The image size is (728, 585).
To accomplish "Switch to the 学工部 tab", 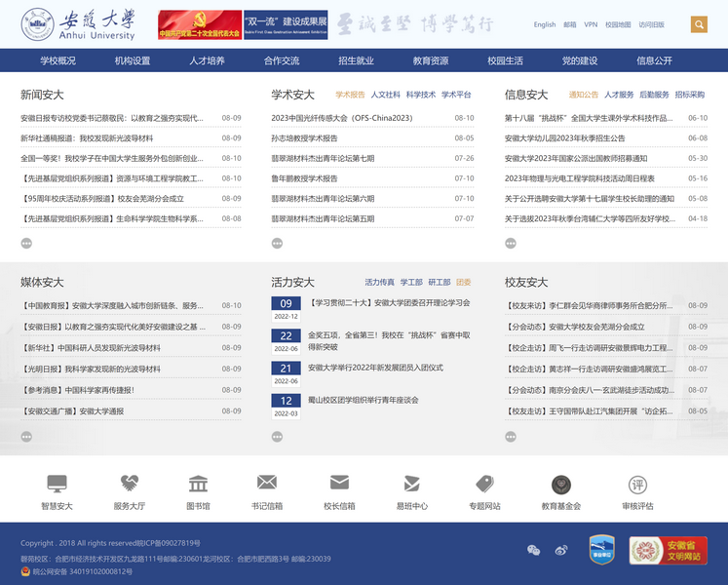I will click(x=410, y=282).
